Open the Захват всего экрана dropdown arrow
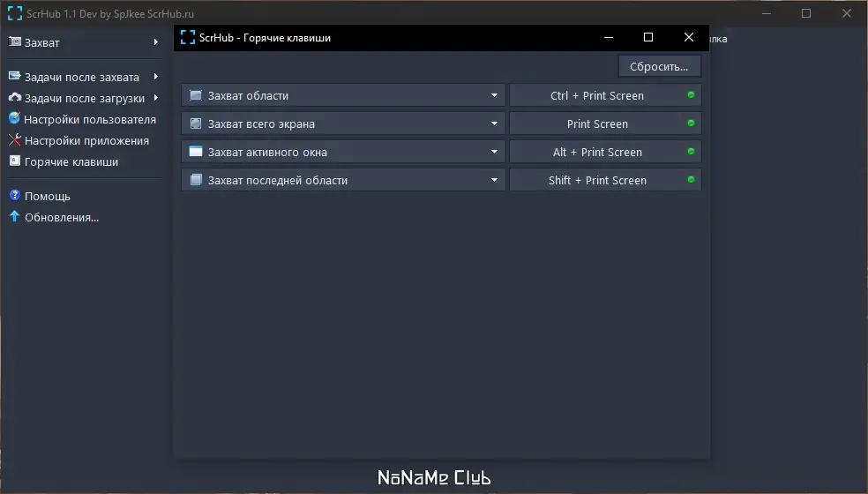This screenshot has height=494, width=868. point(494,123)
